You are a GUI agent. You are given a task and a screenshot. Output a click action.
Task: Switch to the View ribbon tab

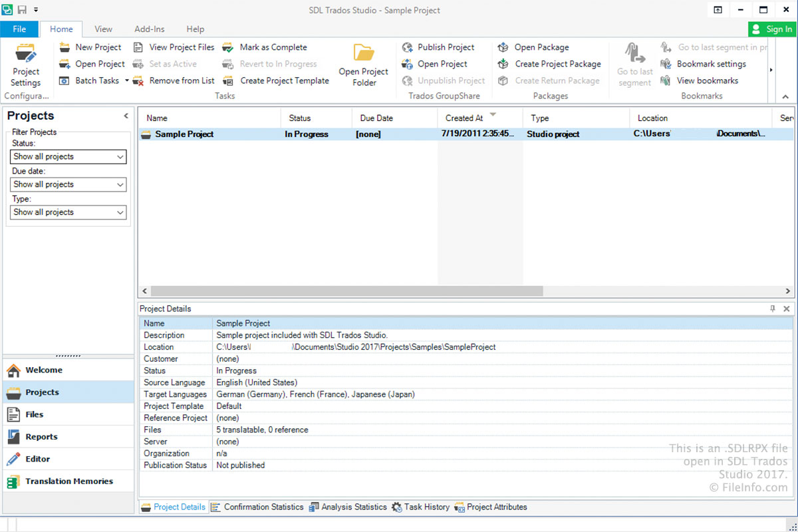[x=103, y=29]
